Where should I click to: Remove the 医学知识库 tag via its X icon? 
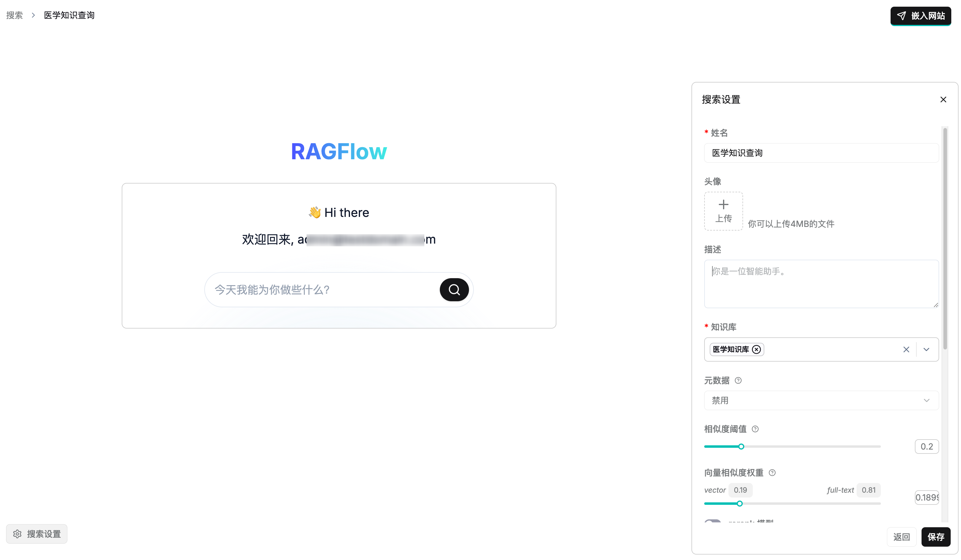757,349
